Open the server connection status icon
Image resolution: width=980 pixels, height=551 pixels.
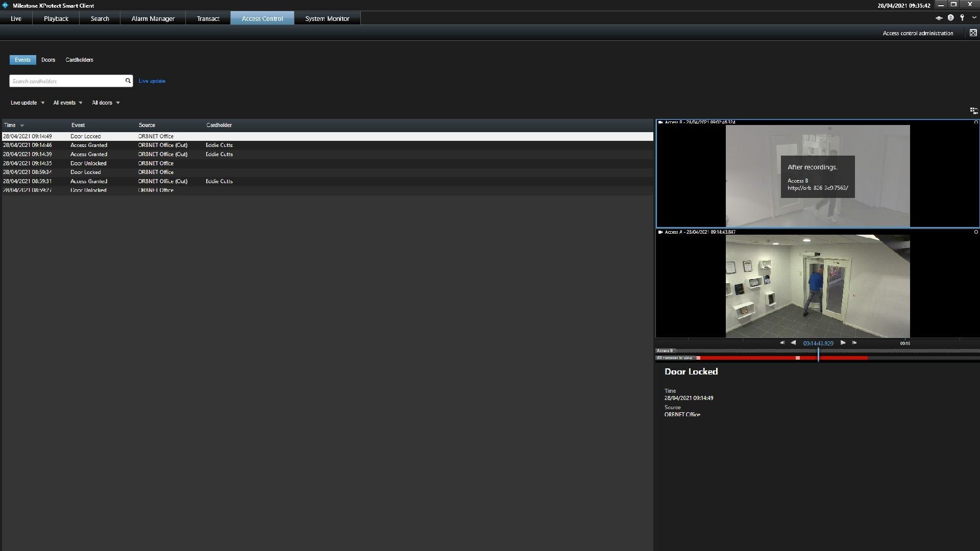click(x=939, y=18)
